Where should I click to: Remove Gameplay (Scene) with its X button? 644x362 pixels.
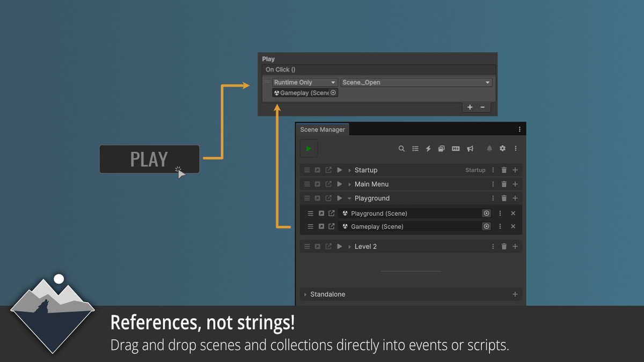click(513, 226)
